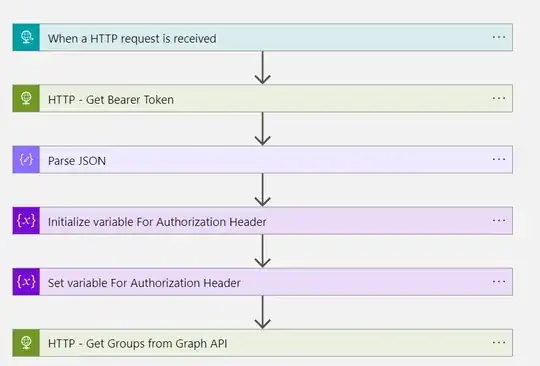Click the Initialize variable {x} icon

point(26,221)
